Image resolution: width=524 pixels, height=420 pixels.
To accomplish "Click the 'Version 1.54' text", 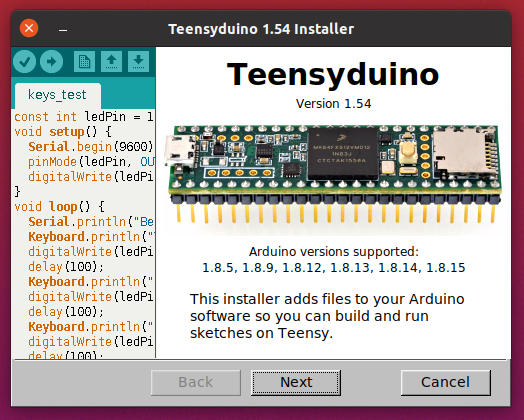I will [333, 104].
